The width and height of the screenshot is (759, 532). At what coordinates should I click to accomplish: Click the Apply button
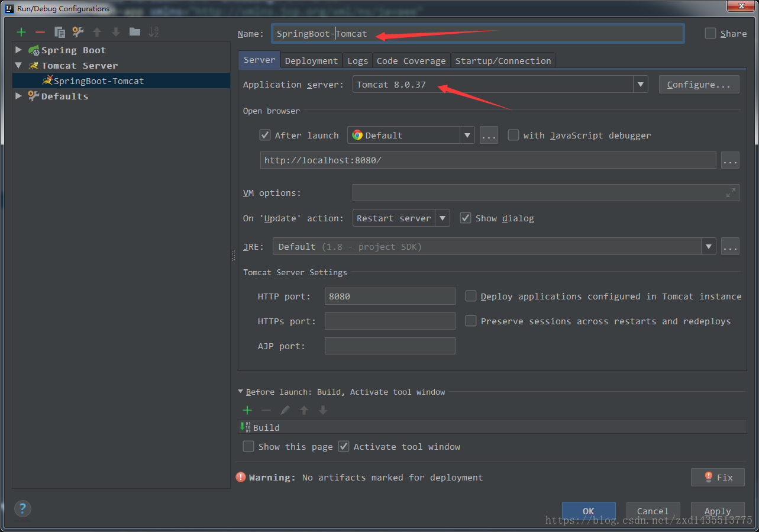718,511
